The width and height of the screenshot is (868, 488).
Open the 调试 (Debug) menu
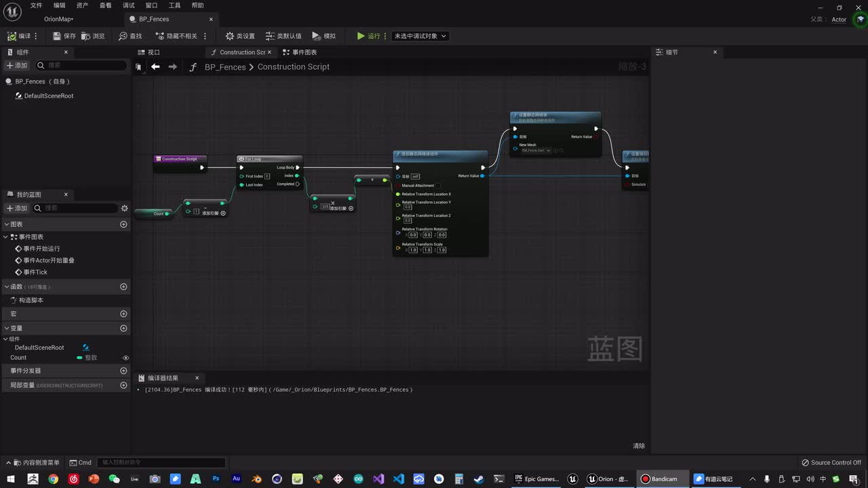pyautogui.click(x=128, y=5)
